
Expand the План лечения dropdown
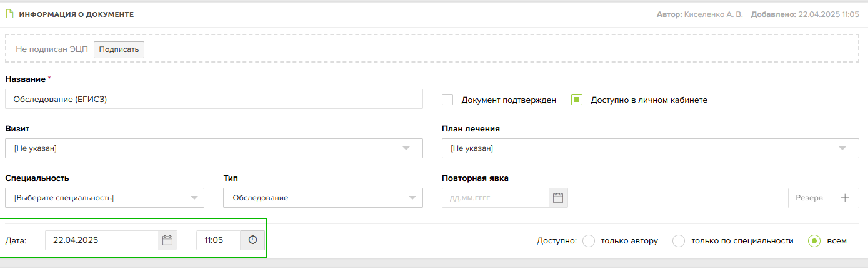click(651, 148)
